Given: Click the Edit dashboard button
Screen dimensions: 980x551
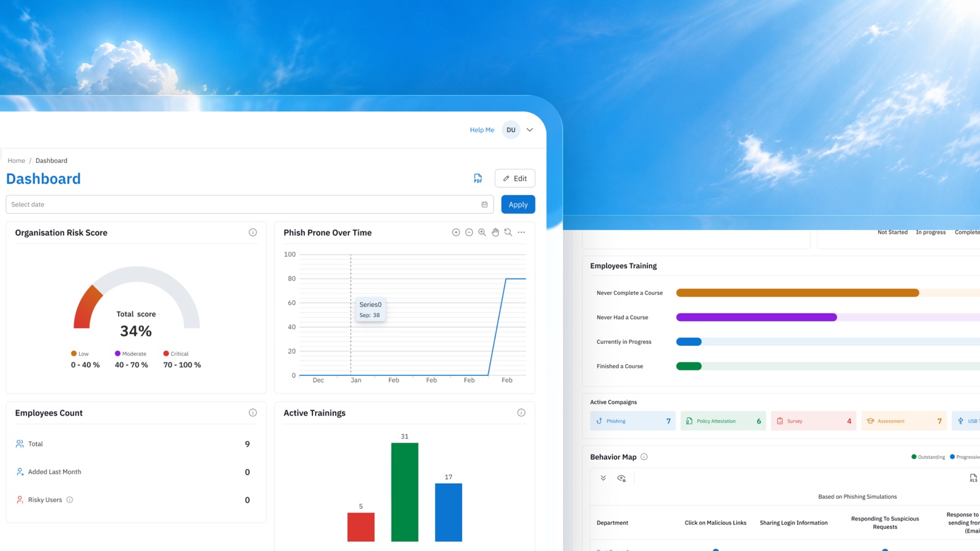Looking at the screenshot, I should click(515, 178).
